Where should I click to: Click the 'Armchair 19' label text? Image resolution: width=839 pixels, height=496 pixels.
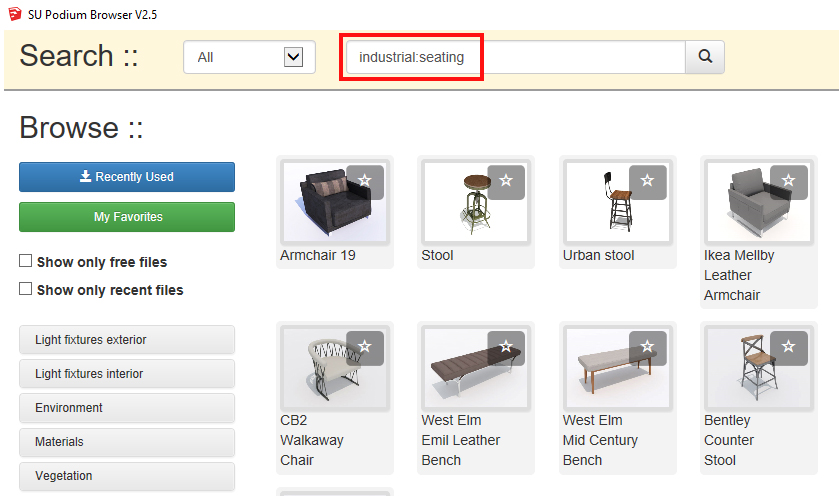tap(318, 255)
